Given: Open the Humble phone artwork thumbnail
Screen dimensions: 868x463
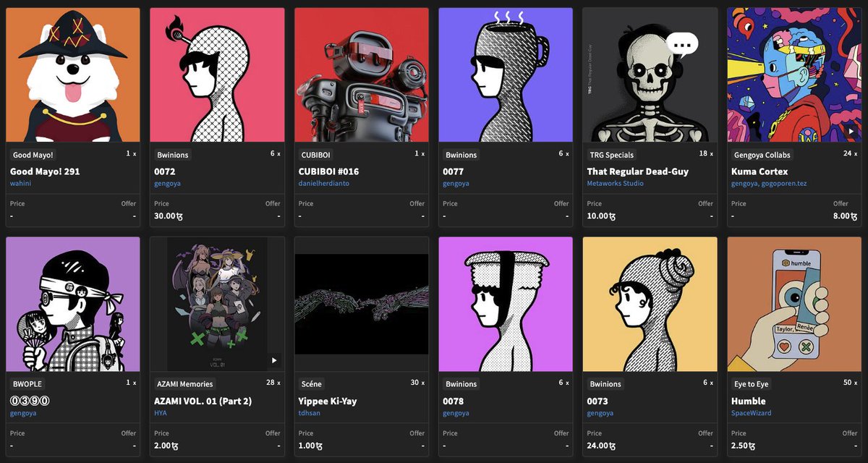Looking at the screenshot, I should click(794, 305).
